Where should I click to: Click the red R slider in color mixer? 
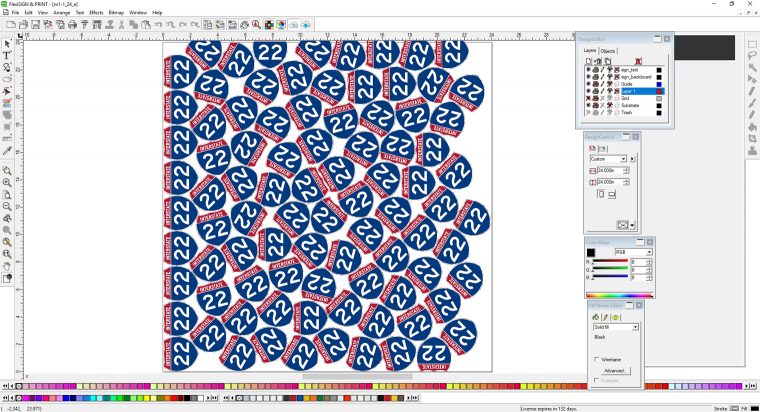(610, 262)
